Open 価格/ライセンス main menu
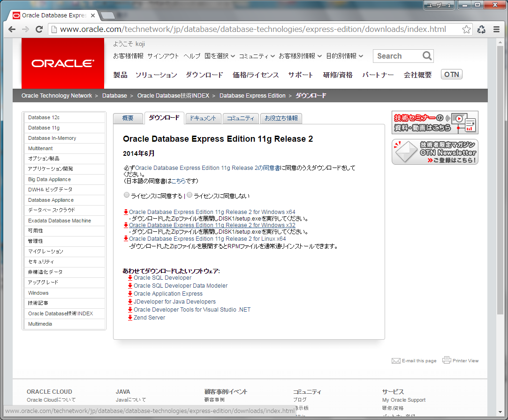 point(256,75)
